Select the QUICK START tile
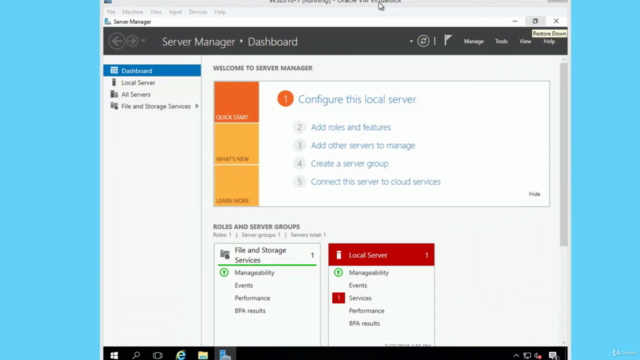Screen dimensions: 640x360 (x=236, y=102)
